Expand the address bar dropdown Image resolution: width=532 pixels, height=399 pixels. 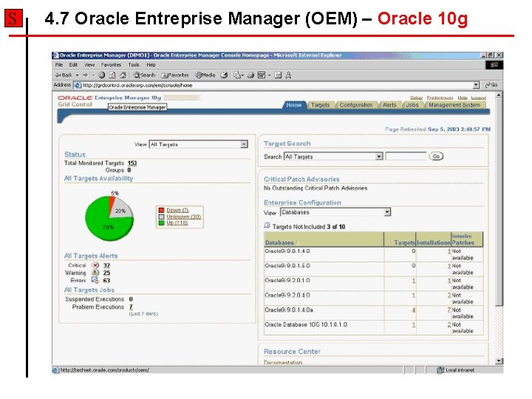pos(476,85)
